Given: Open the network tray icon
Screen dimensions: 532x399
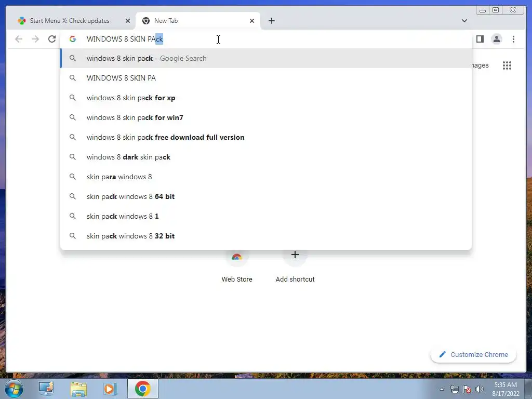Looking at the screenshot, I should 454,389.
